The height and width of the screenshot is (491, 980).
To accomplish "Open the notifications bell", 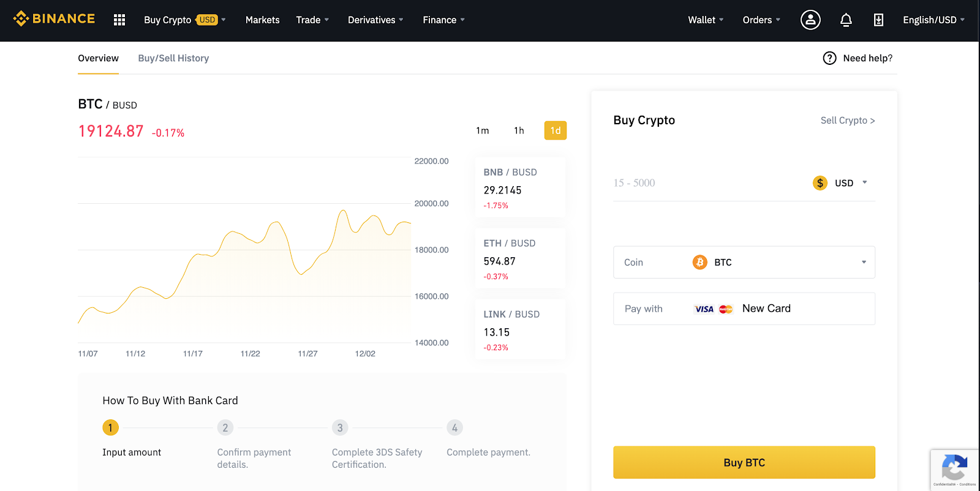I will [846, 20].
